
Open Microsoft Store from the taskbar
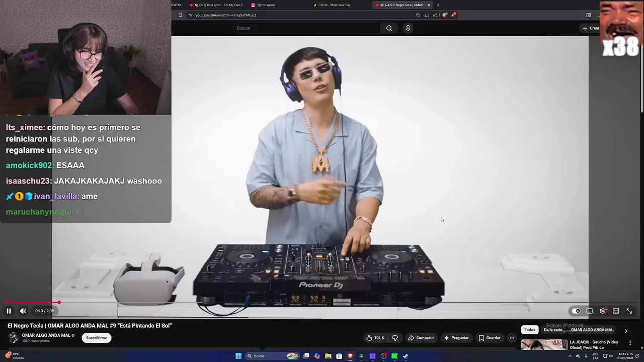click(339, 356)
